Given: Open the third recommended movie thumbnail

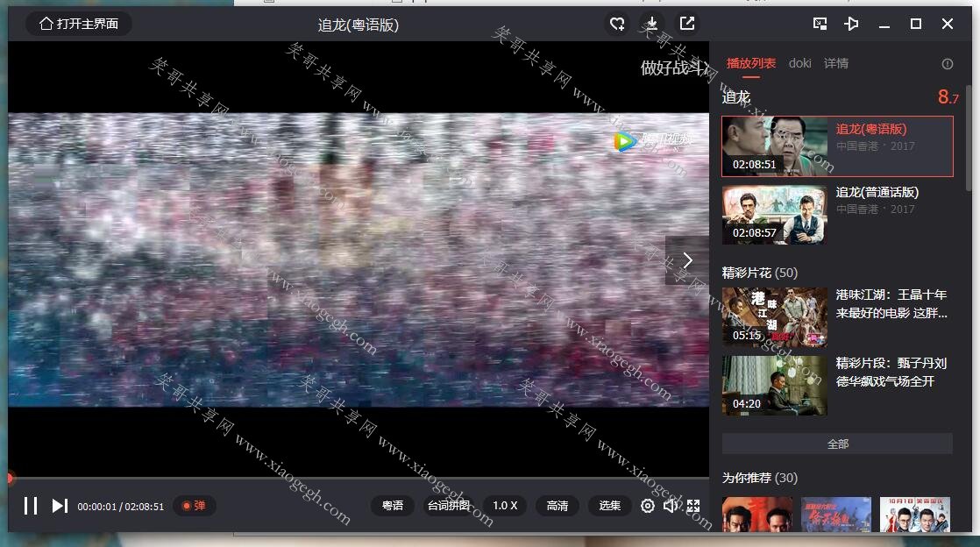Looking at the screenshot, I should pyautogui.click(x=915, y=515).
